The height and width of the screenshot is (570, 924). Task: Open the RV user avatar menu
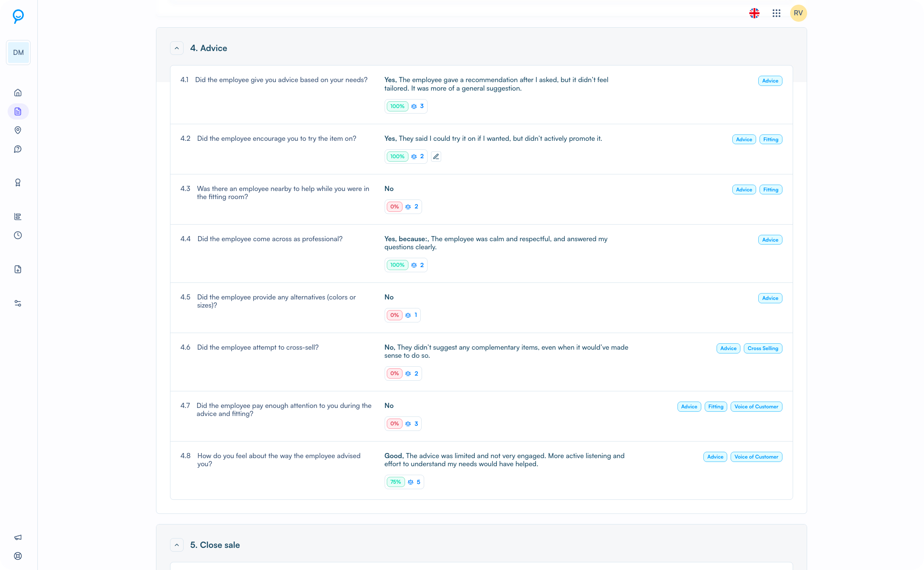[799, 13]
